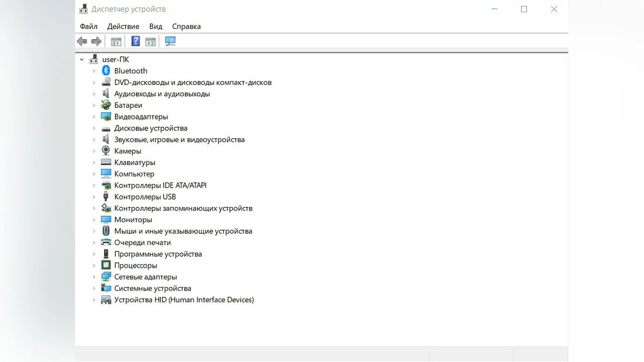Select Контроллеры IDE ATA/ATAPI label
Image resolution: width=644 pixels, height=362 pixels.
[160, 186]
